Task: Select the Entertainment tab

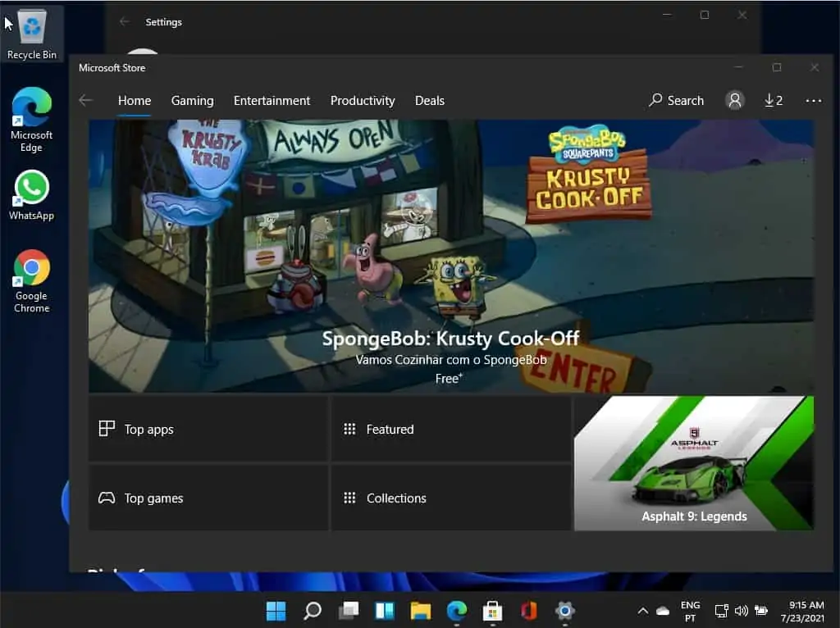Action: coord(272,100)
